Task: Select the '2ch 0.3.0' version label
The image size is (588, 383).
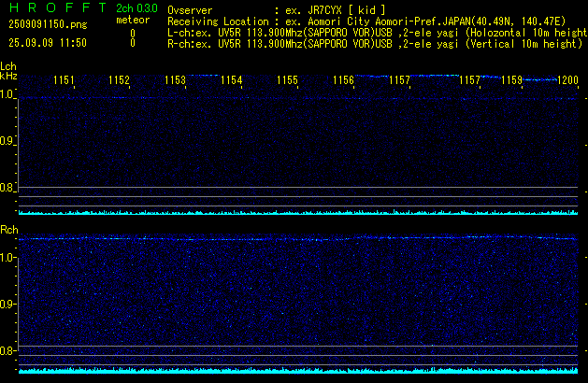Action: click(136, 7)
